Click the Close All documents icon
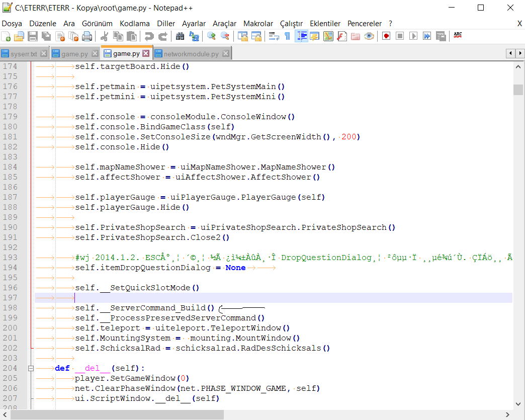The image size is (525, 420). (73, 36)
